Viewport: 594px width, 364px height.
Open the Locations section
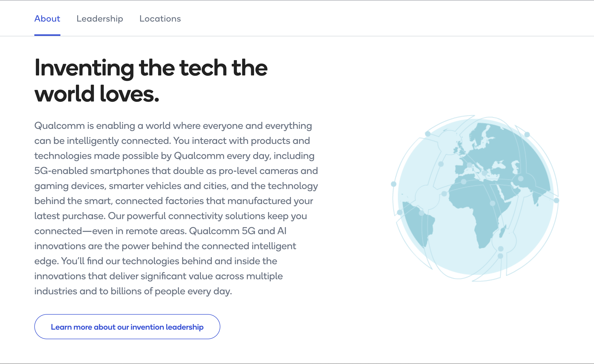[x=160, y=18]
